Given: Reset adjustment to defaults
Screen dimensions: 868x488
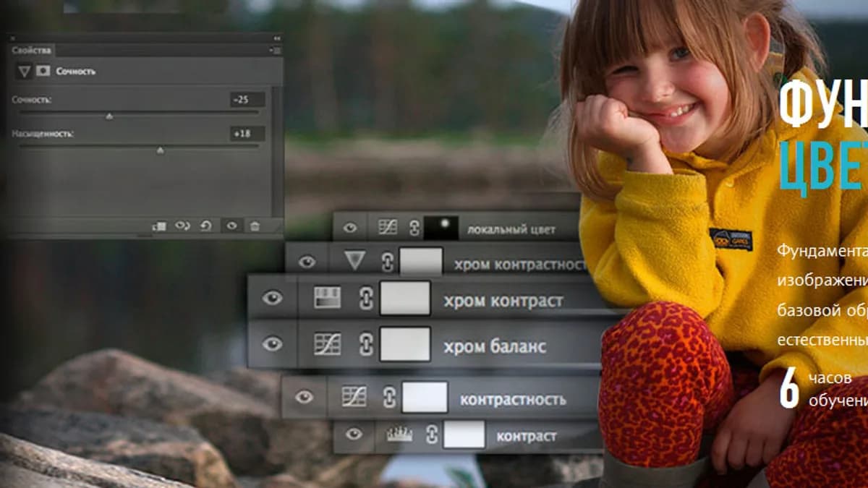Looking at the screenshot, I should 205,226.
